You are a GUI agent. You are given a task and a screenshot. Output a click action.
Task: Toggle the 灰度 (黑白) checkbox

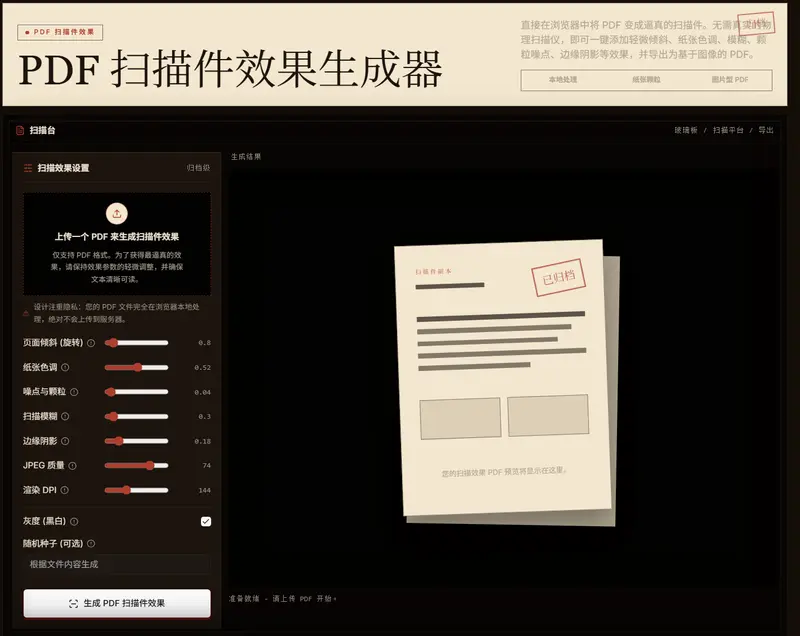point(206,521)
